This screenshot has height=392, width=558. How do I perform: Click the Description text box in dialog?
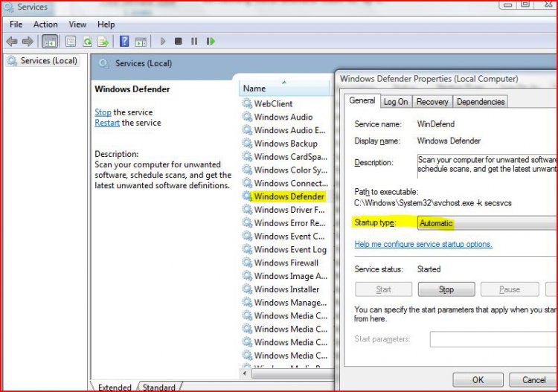[487, 165]
